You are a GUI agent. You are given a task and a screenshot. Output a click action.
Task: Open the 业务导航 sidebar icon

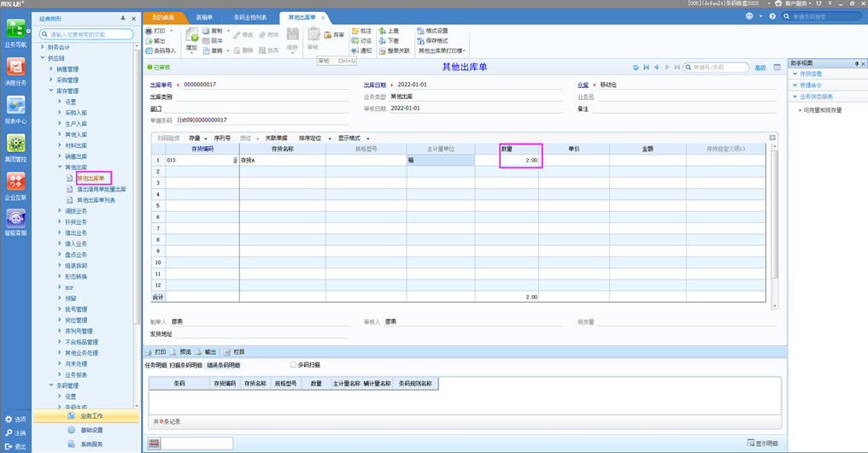pyautogui.click(x=15, y=30)
